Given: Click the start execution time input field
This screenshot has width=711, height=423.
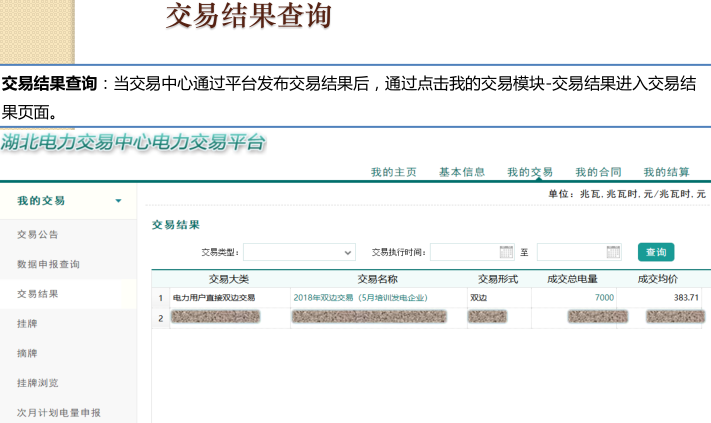Looking at the screenshot, I should coord(465,252).
